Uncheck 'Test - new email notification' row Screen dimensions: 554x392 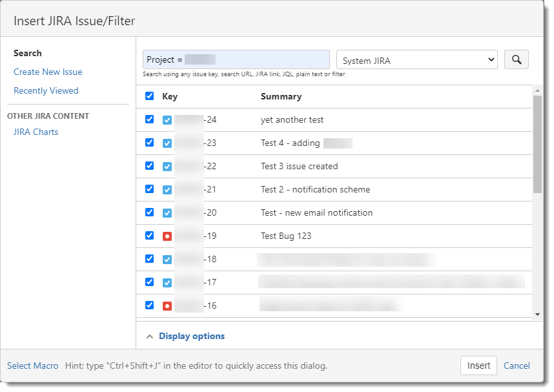pos(149,212)
